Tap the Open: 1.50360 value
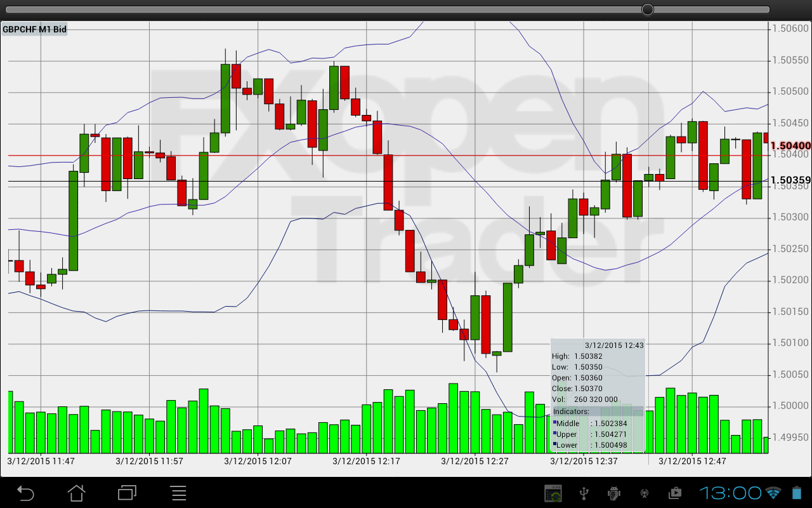 pyautogui.click(x=577, y=378)
